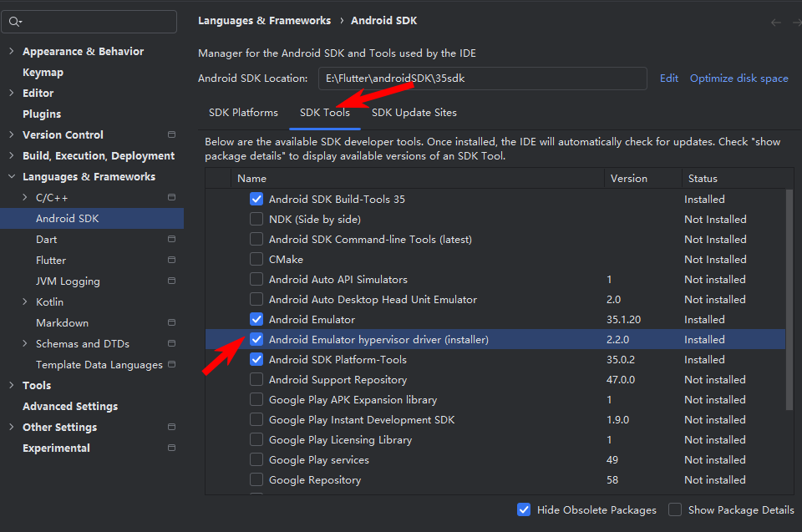The image size is (802, 532).
Task: Switch to SDK Platforms tab
Action: [x=243, y=113]
